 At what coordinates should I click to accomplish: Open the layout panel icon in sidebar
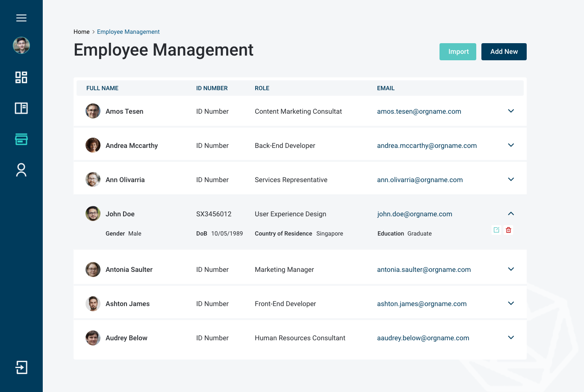tap(21, 108)
